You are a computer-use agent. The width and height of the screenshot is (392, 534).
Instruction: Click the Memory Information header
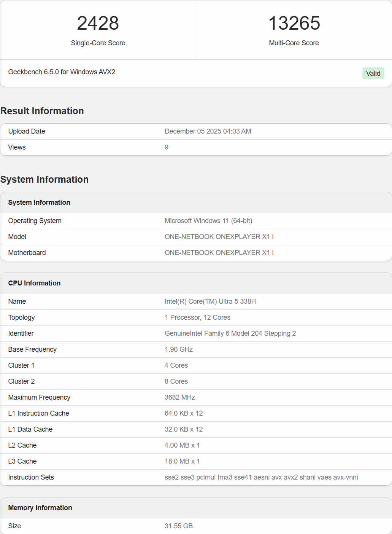tap(40, 508)
